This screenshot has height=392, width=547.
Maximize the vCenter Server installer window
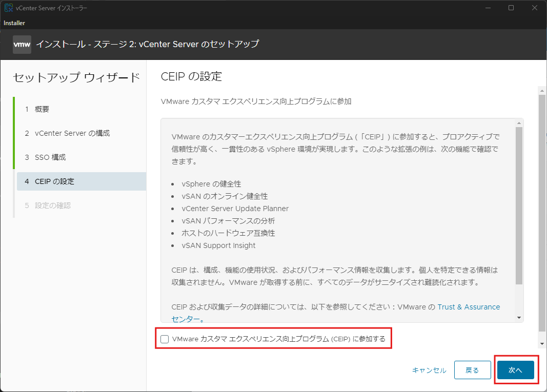tap(511, 8)
